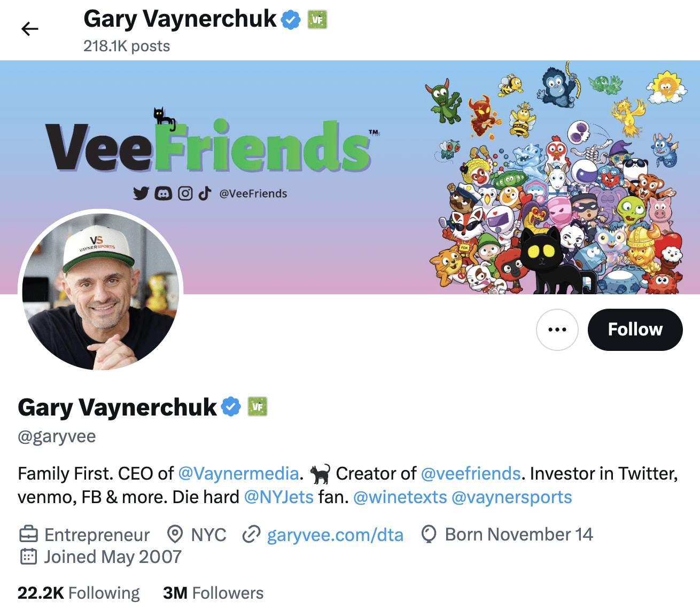Click the Discord icon in the banner
The height and width of the screenshot is (611, 700).
click(163, 193)
